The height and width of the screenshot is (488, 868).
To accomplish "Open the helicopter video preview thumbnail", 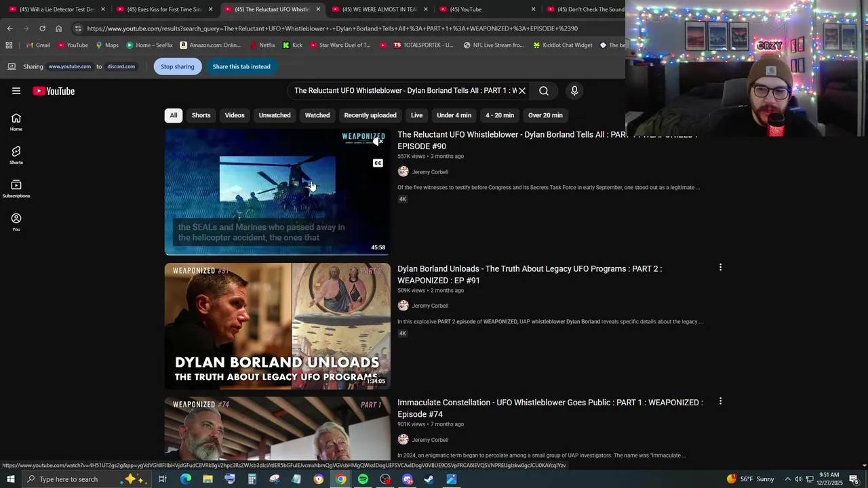I will coord(277,192).
